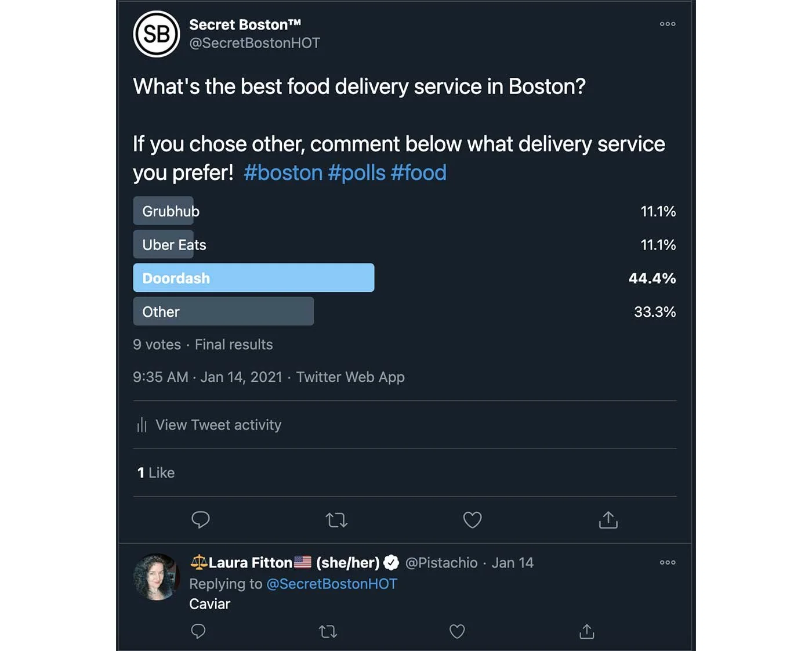The width and height of the screenshot is (812, 651).
Task: Open the #boston hashtag
Action: [283, 173]
